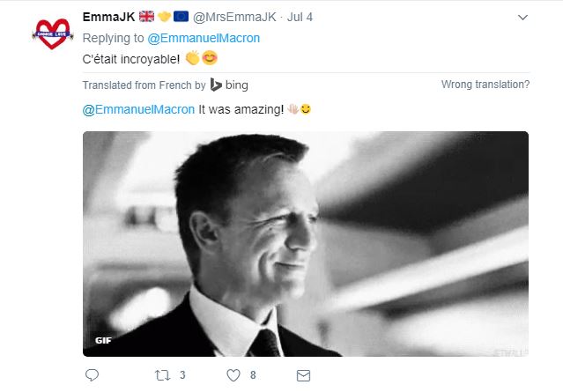
Task: Play the black and white GIF
Action: (x=306, y=244)
